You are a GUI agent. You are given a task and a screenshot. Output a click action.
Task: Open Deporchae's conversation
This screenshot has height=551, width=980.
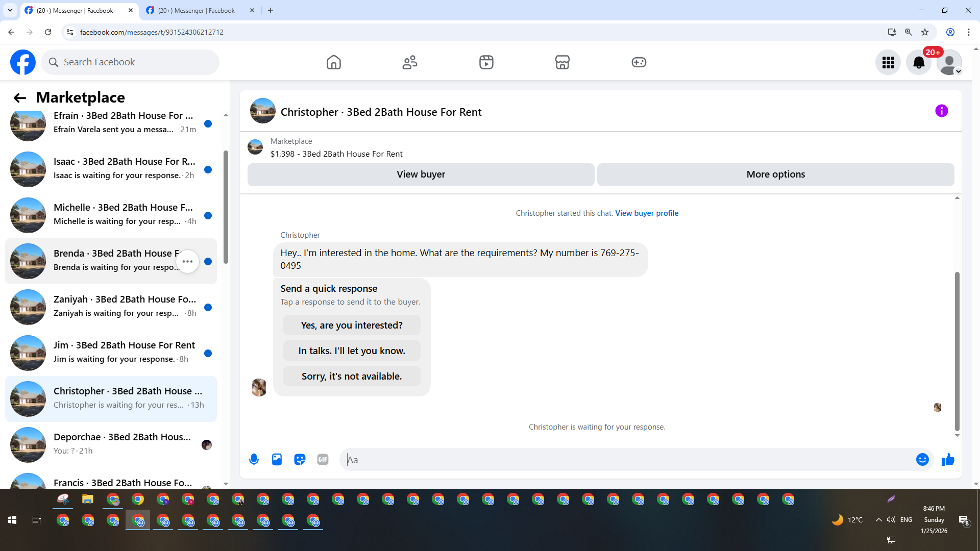point(111,445)
